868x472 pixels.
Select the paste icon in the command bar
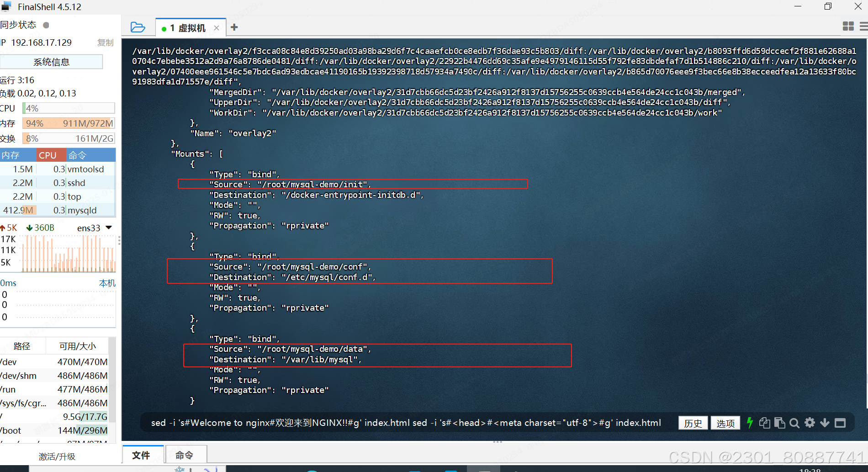click(779, 423)
